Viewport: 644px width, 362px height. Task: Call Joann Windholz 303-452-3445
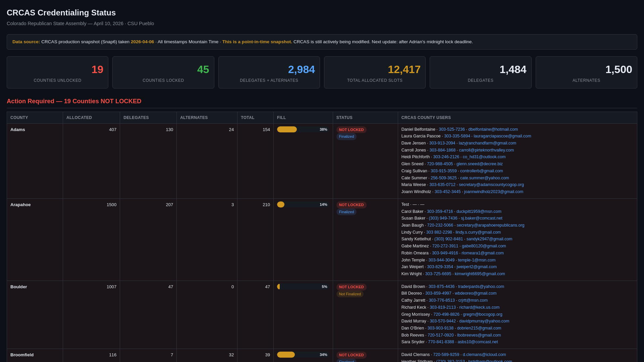[447, 192]
